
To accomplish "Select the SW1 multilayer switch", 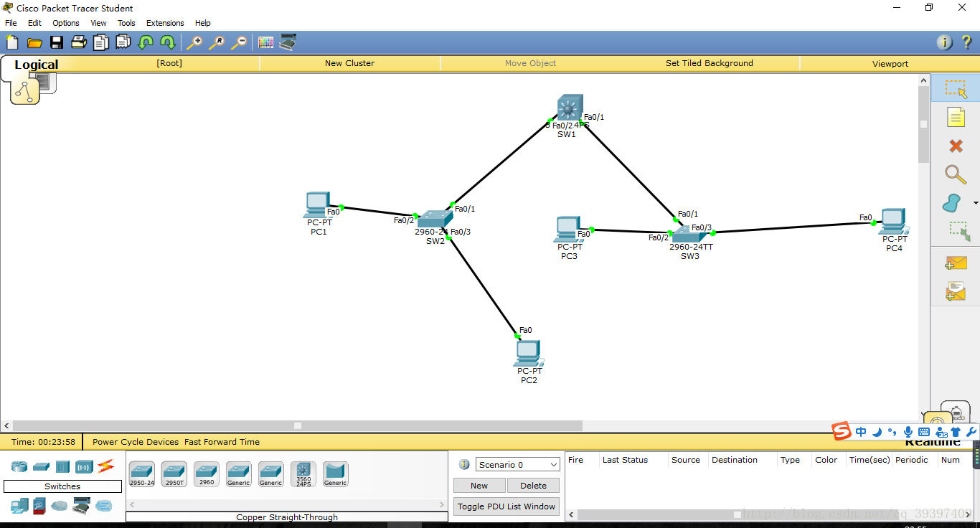I will [x=570, y=108].
